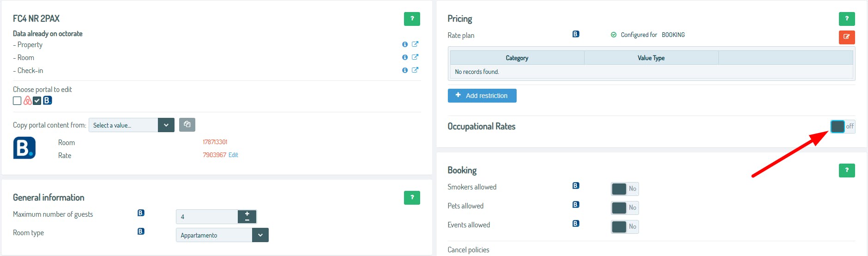
Task: Click the info icon next to Property
Action: click(x=405, y=44)
